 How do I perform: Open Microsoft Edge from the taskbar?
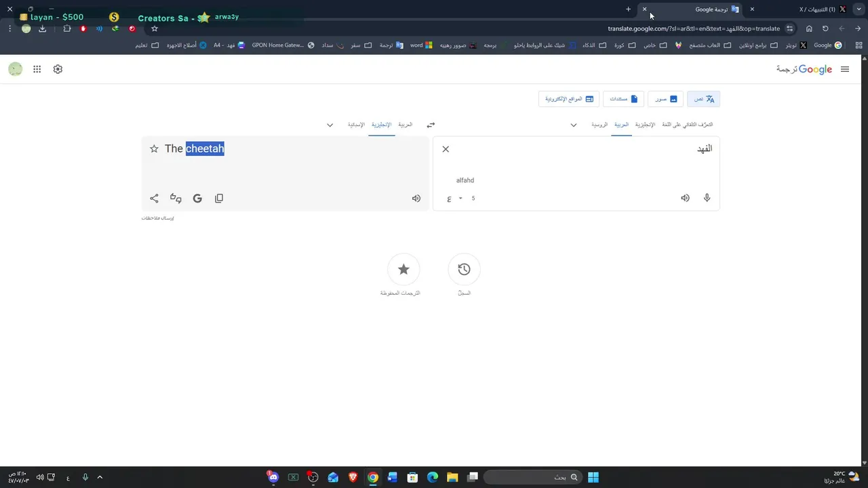click(432, 477)
